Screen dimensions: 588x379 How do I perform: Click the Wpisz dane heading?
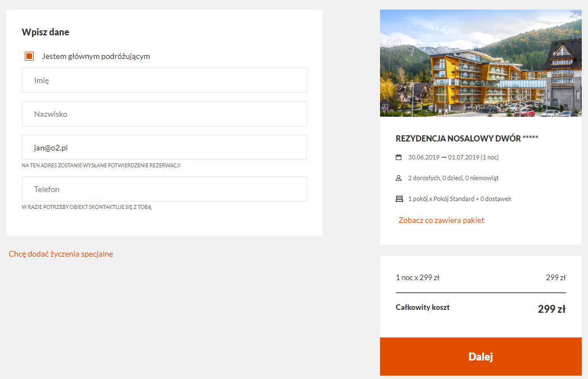[x=46, y=32]
